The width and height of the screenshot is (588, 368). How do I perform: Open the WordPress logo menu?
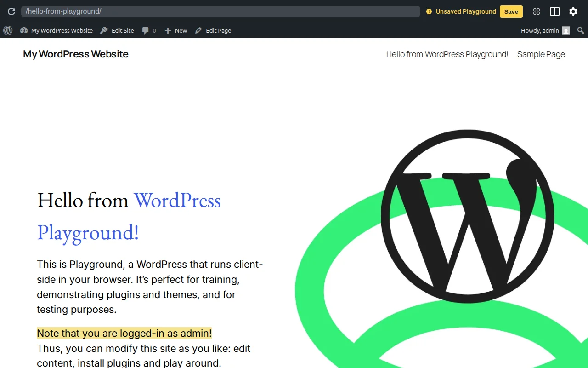[7, 30]
